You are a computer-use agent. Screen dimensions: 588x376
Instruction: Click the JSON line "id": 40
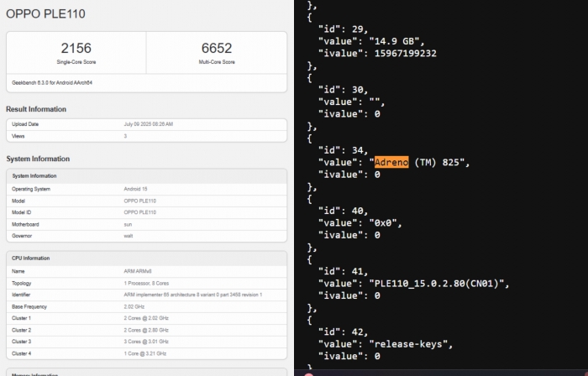point(343,211)
